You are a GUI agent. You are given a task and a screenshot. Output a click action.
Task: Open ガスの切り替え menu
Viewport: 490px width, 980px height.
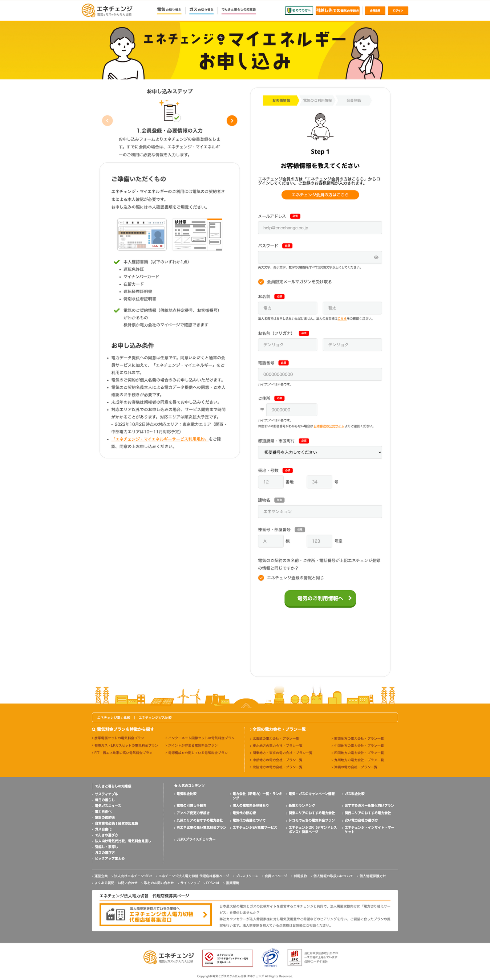201,10
